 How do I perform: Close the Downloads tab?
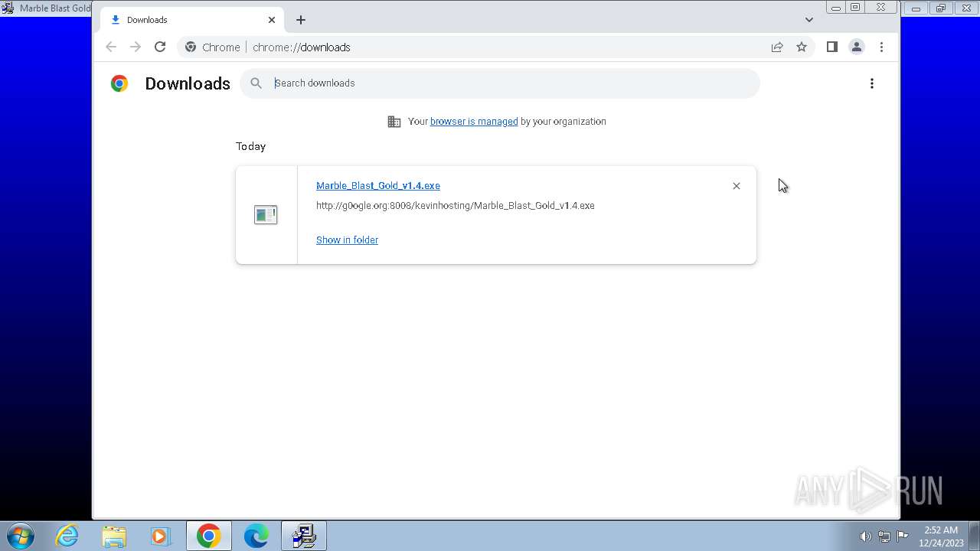tap(272, 20)
